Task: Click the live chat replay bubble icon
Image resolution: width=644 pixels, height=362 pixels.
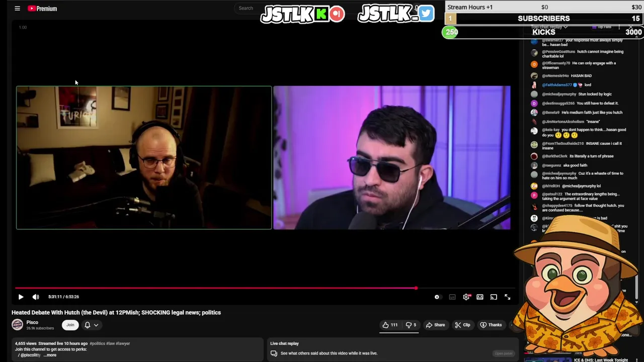Action: pyautogui.click(x=274, y=353)
